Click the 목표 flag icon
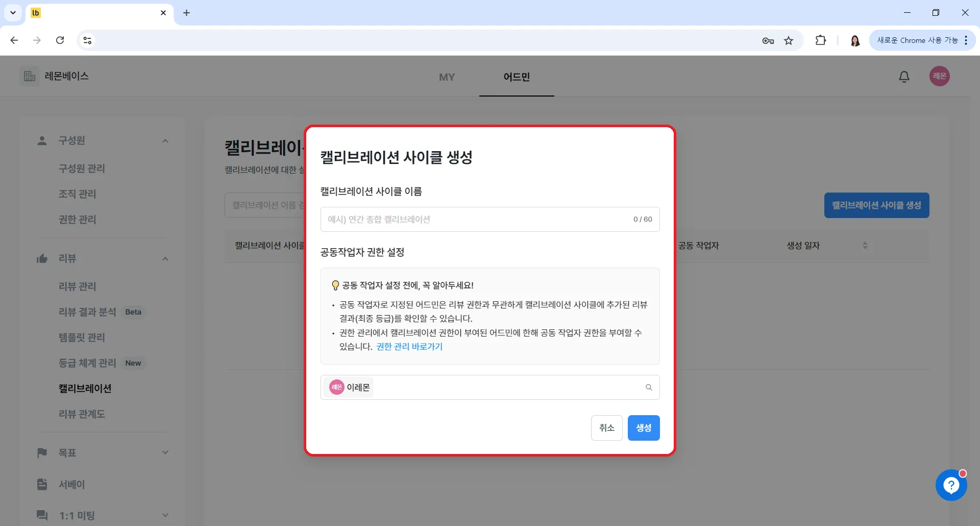The height and width of the screenshot is (526, 980). [42, 452]
